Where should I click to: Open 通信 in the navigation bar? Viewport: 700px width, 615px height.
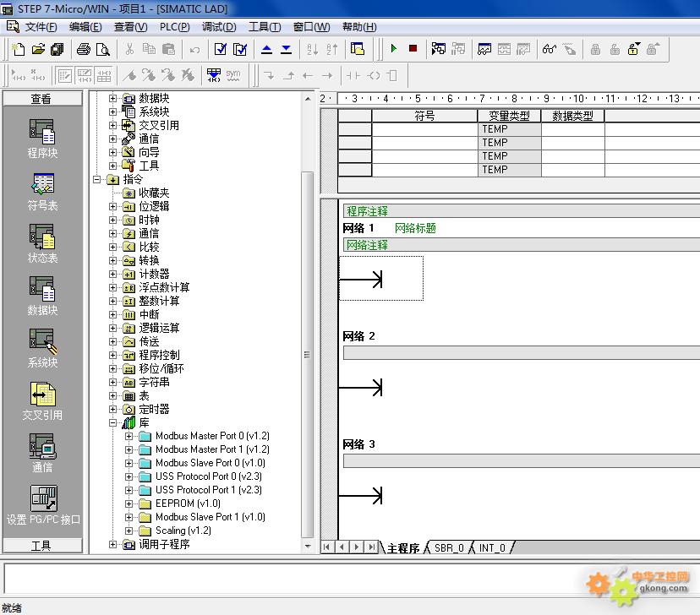42,453
